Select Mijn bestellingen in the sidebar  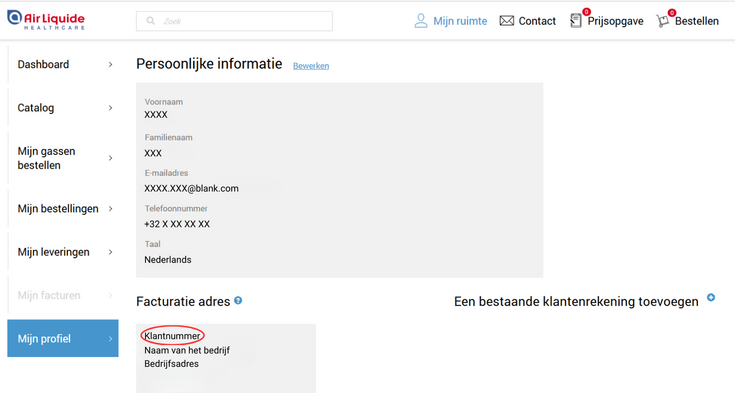coord(63,209)
